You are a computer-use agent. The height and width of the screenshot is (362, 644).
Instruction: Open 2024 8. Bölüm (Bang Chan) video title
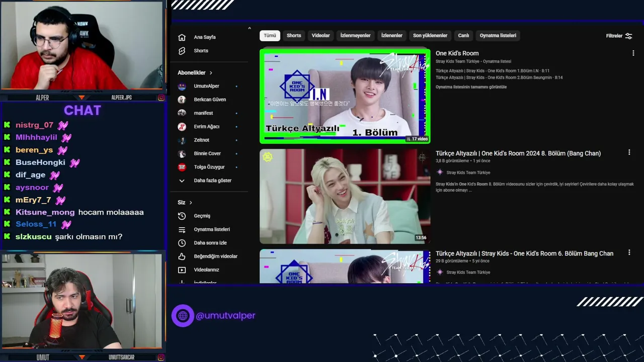pyautogui.click(x=518, y=153)
